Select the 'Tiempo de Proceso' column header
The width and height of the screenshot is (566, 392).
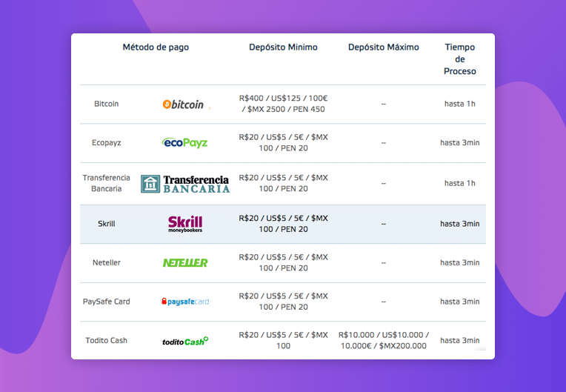click(x=460, y=59)
